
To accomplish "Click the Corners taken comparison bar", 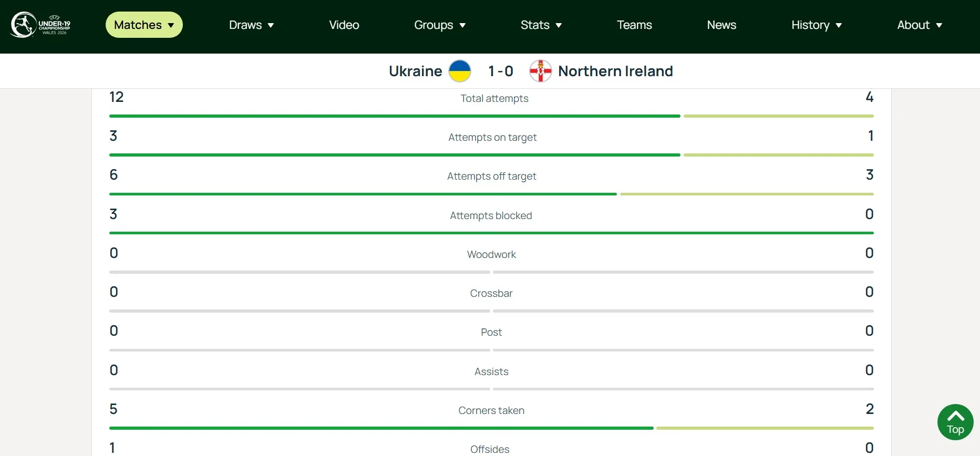I will tap(491, 428).
